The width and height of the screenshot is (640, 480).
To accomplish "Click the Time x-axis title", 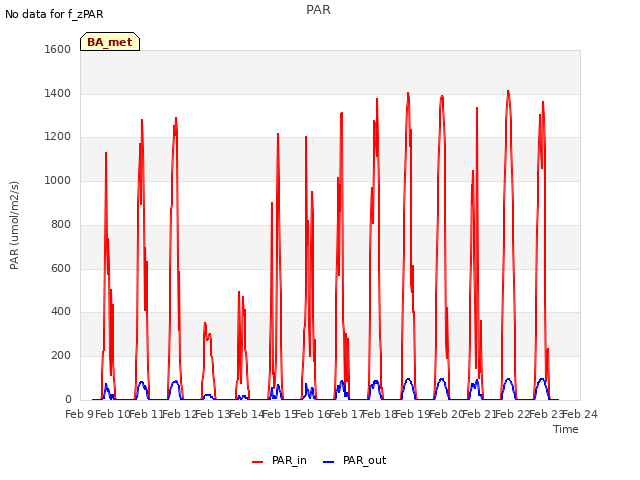I will [x=566, y=429].
